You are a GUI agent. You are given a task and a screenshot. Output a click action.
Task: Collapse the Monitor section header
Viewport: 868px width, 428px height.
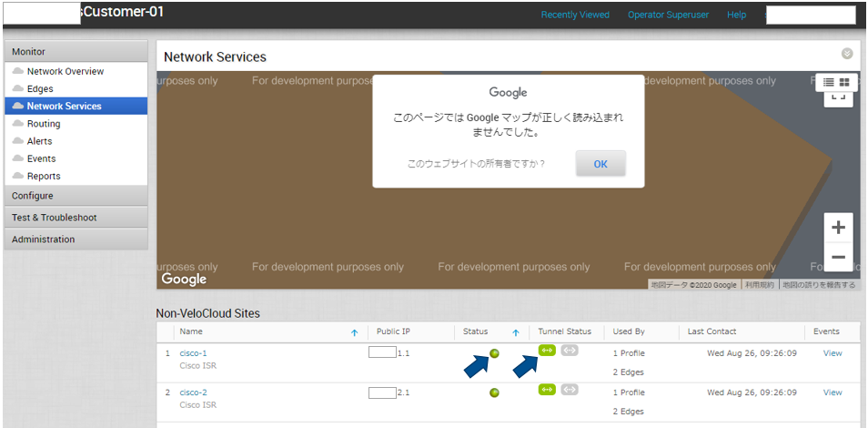coord(76,51)
